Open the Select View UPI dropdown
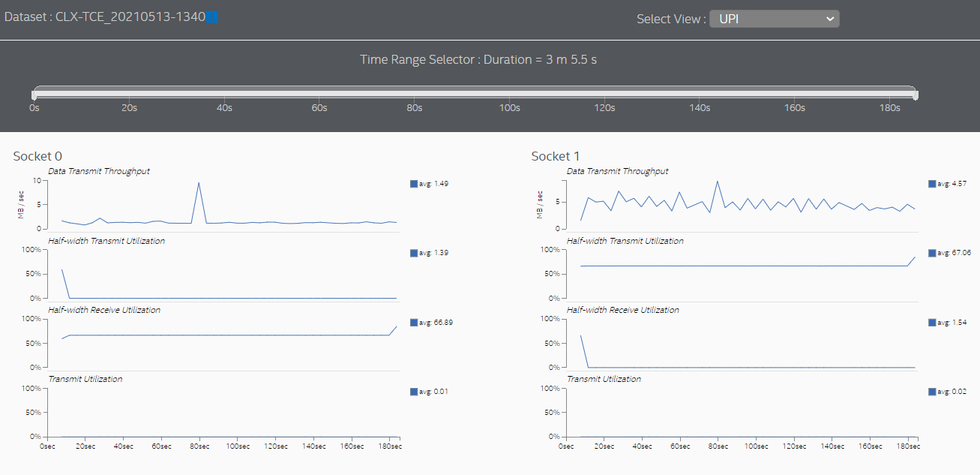 click(774, 19)
